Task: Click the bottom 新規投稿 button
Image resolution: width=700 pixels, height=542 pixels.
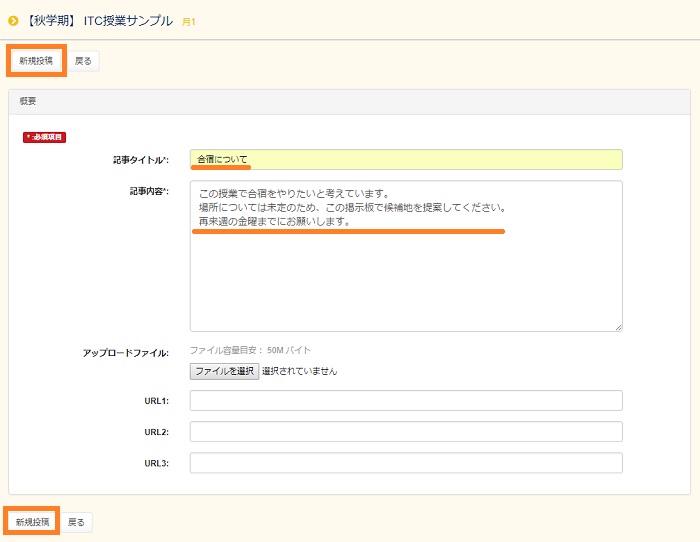Action: pos(31,522)
